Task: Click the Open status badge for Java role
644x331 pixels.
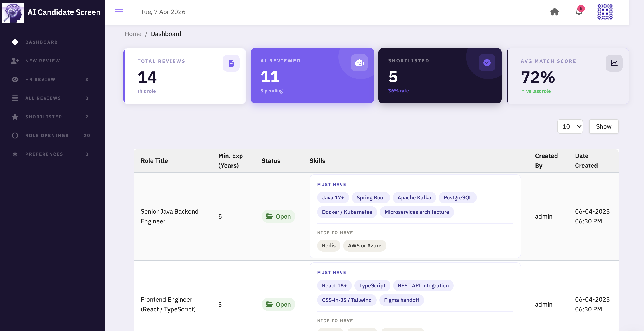Action: tap(278, 216)
